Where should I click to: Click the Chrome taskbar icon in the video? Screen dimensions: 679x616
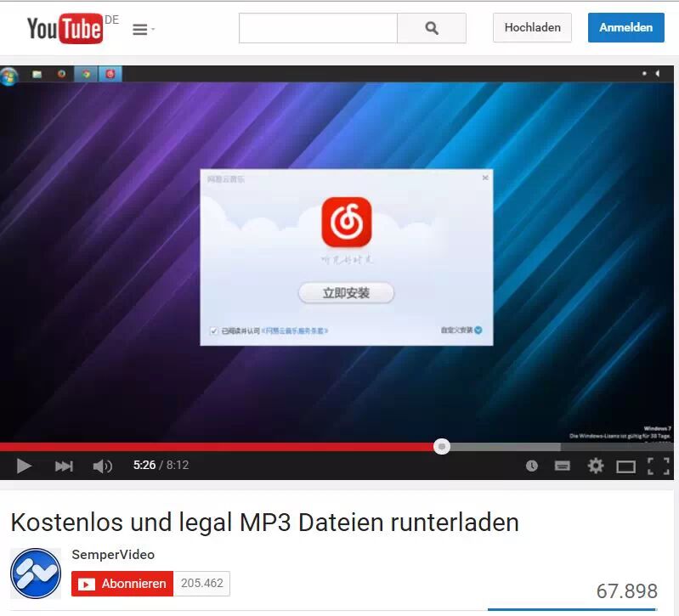tap(86, 74)
